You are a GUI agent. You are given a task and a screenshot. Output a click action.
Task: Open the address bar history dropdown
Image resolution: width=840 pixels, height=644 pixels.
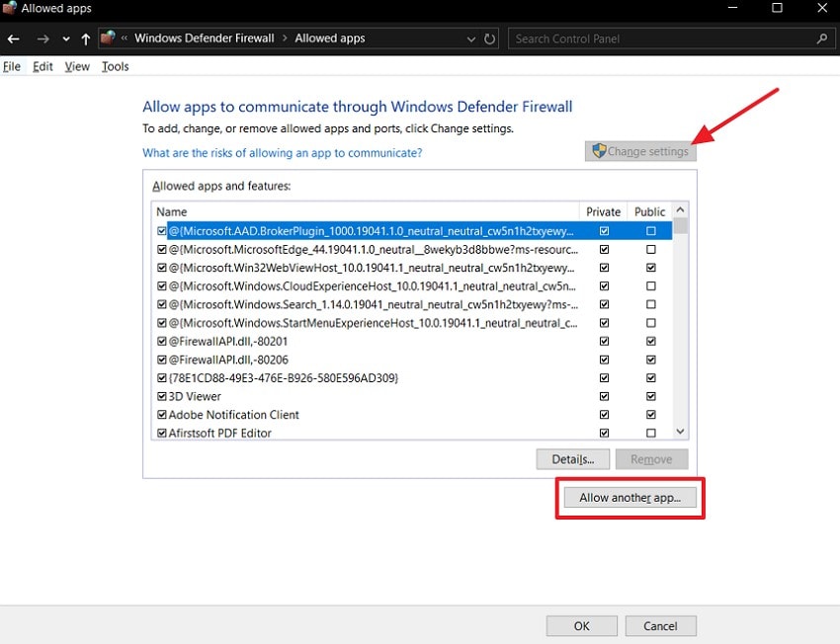(x=470, y=39)
